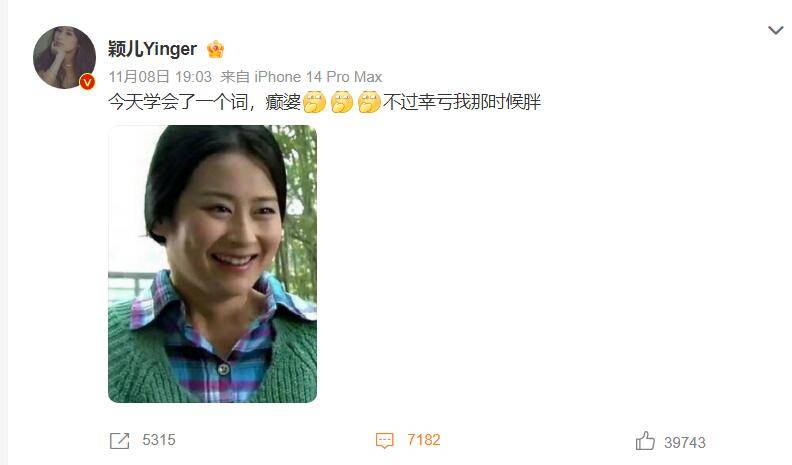The image size is (792, 465).
Task: Click the crown membership icon beside the username
Action: point(215,49)
